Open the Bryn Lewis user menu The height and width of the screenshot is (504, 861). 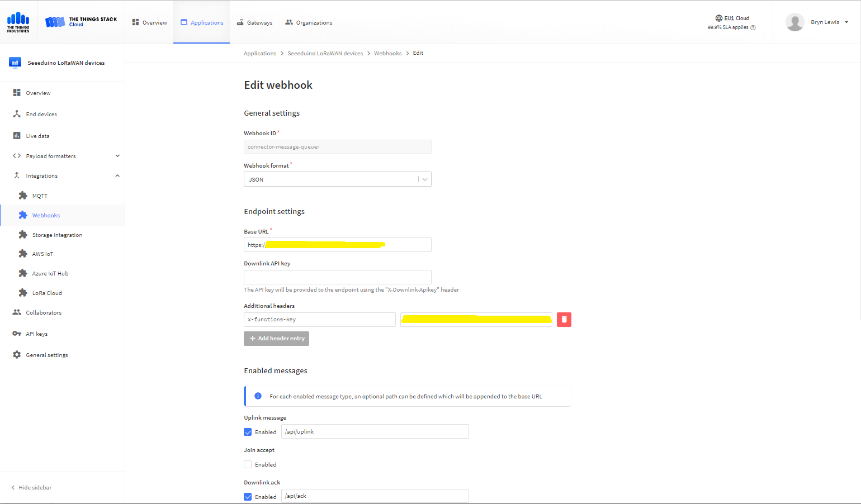[x=824, y=22]
